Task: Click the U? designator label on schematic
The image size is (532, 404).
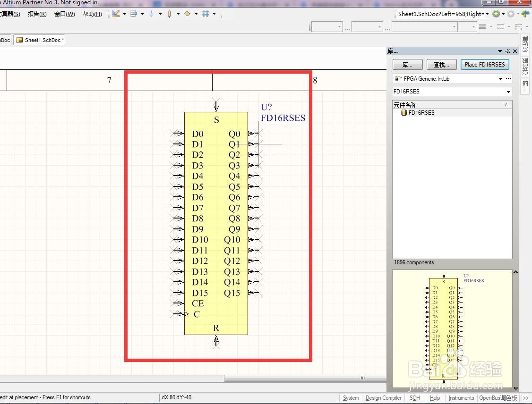Action: click(266, 107)
